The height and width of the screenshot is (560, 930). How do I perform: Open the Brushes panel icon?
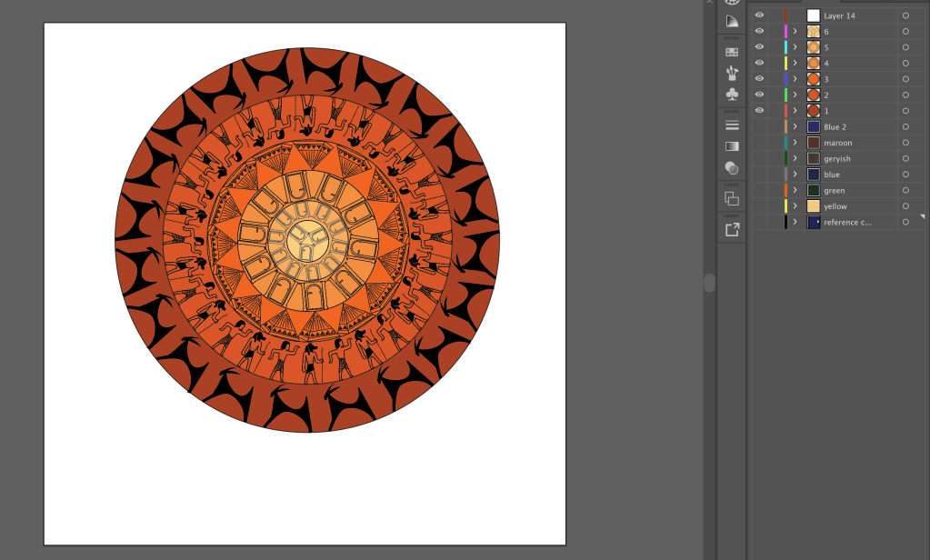tap(732, 73)
